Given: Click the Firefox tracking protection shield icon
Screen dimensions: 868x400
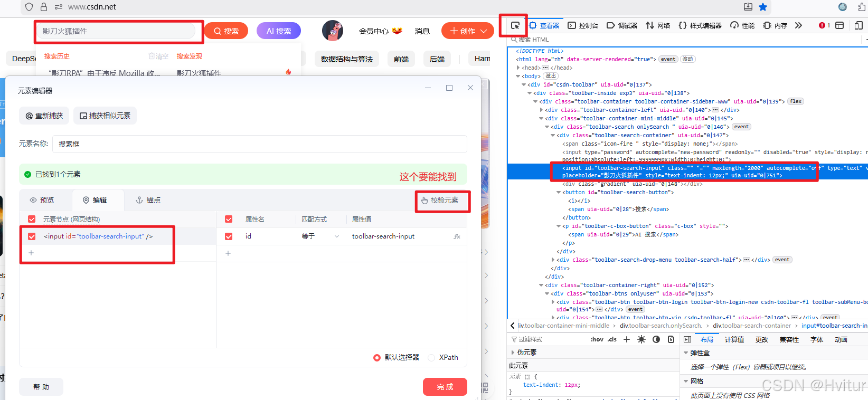Looking at the screenshot, I should coord(29,7).
